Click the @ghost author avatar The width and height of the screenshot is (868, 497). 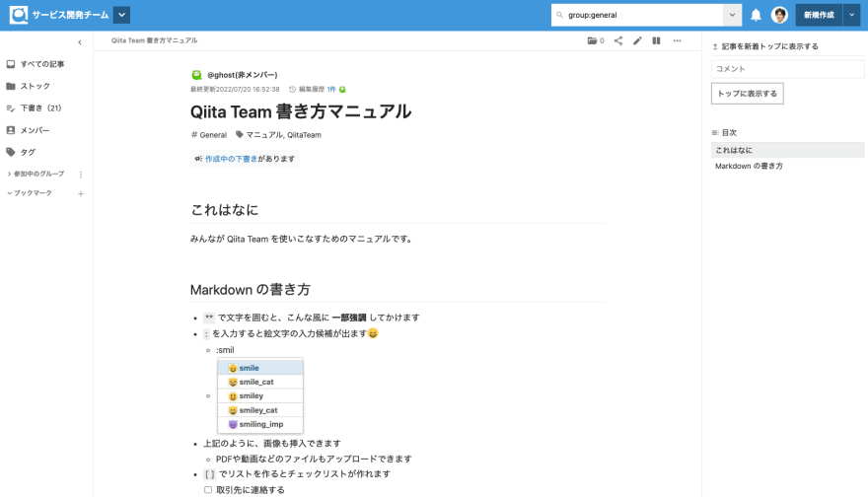click(196, 75)
